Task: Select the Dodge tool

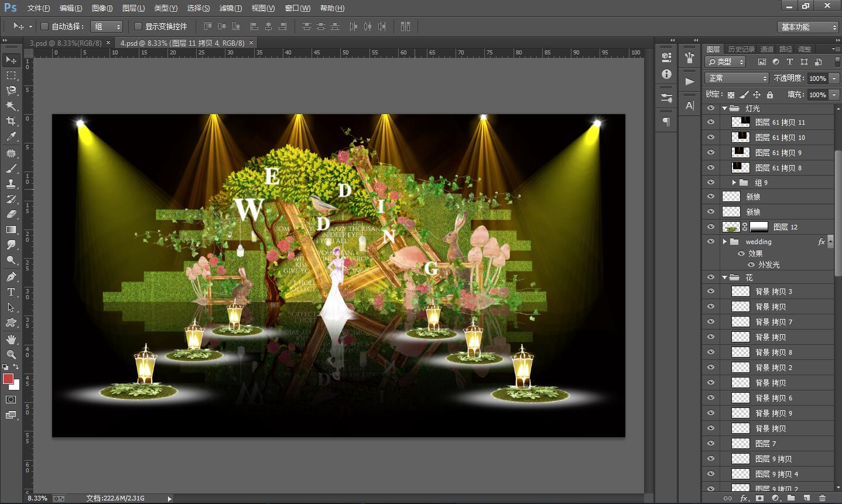Action: [x=11, y=260]
